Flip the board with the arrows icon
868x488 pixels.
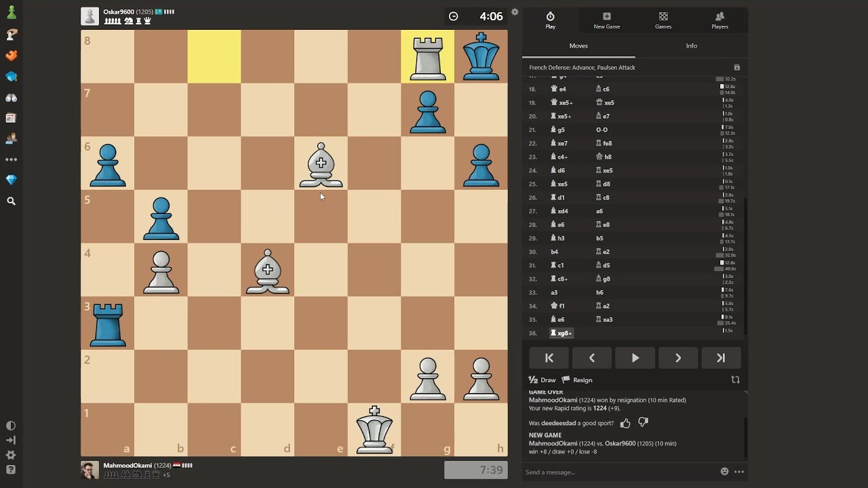coord(735,380)
